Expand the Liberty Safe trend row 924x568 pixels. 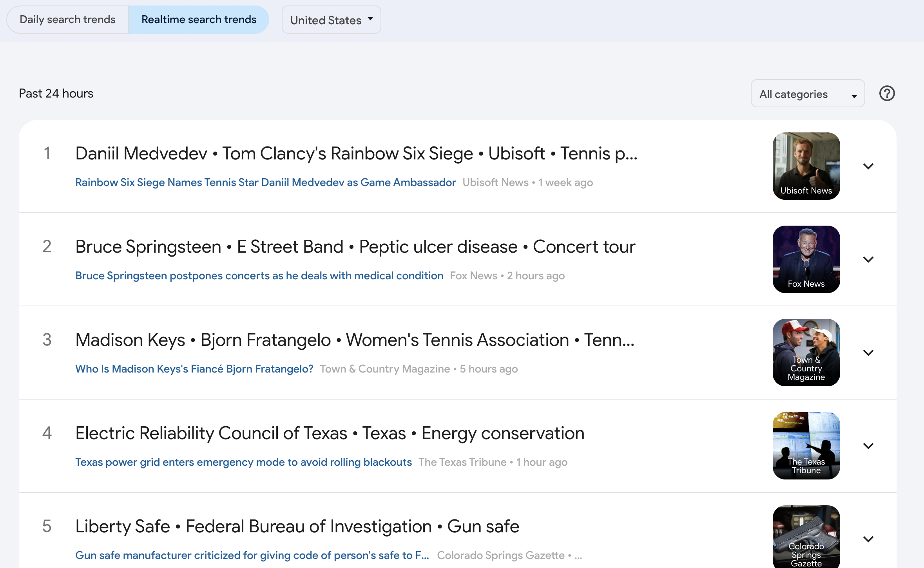coord(868,539)
